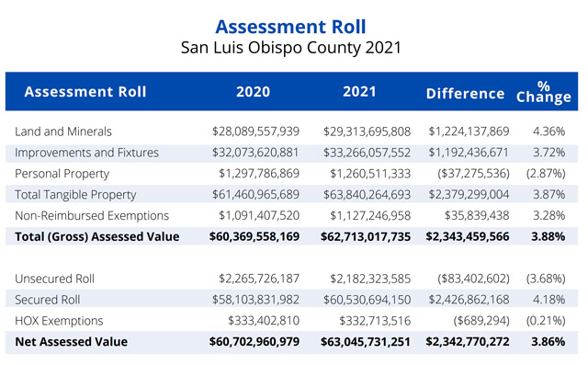Click the bold difference $2,343,459,566

[468, 236]
